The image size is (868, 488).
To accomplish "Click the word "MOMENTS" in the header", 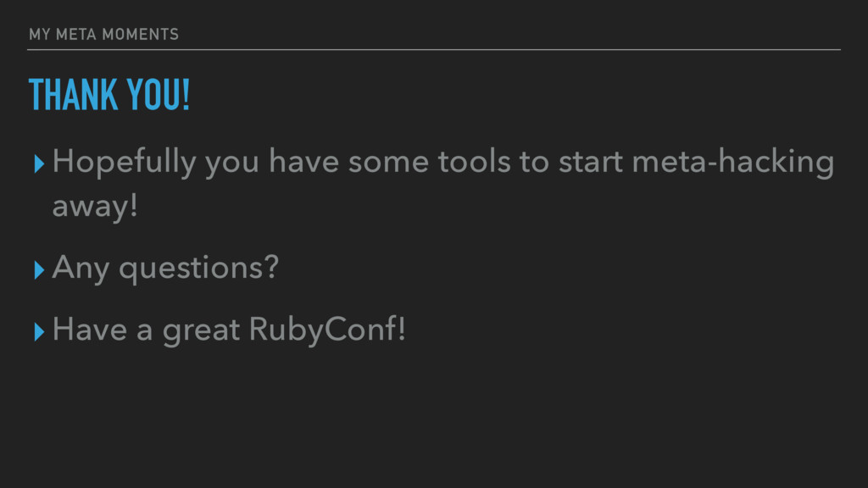I will point(141,34).
